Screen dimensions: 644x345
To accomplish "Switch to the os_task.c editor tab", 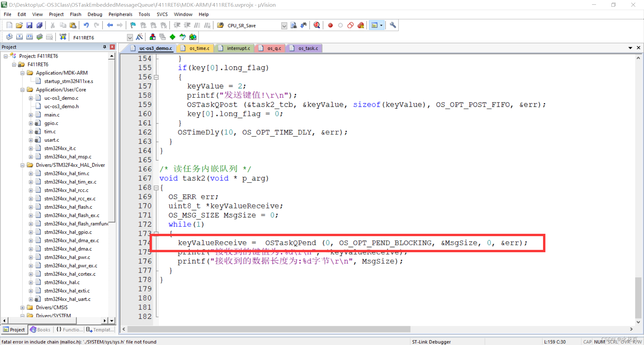I will click(305, 48).
